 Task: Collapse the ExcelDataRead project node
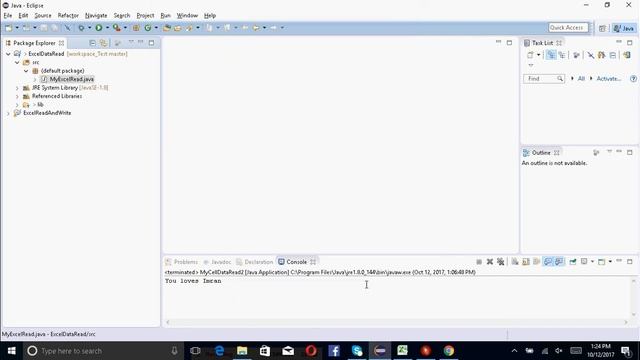(x=8, y=54)
